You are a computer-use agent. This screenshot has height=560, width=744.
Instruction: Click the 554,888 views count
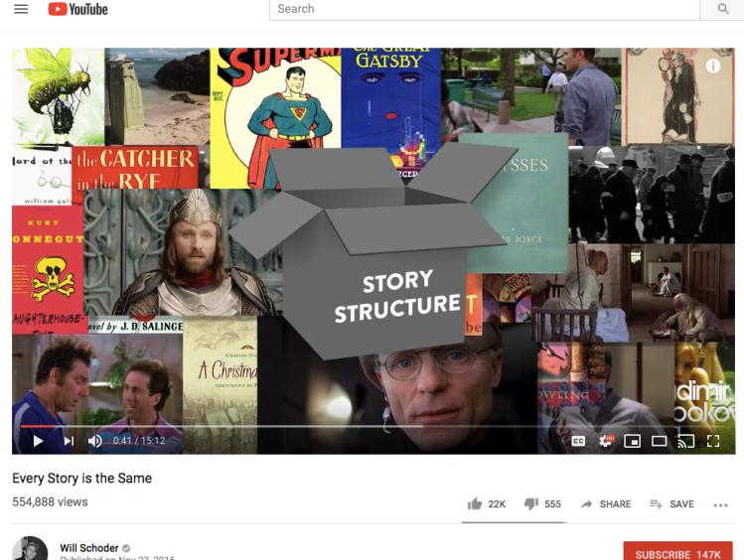tap(50, 501)
